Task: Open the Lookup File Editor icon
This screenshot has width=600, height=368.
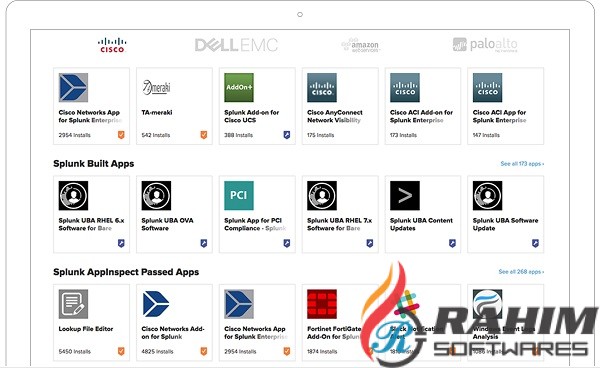Action: click(x=73, y=304)
